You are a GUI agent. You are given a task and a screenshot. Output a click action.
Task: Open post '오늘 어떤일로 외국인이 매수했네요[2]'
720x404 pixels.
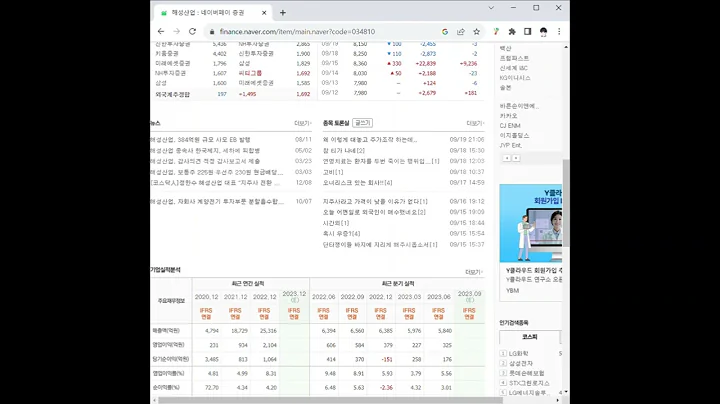click(x=374, y=212)
